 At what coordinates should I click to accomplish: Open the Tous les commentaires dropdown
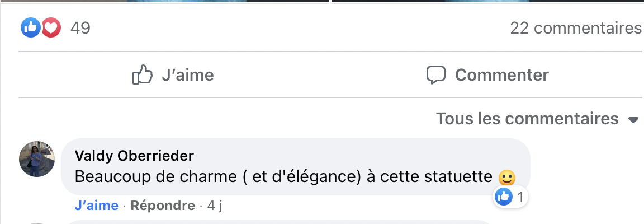pos(527,119)
